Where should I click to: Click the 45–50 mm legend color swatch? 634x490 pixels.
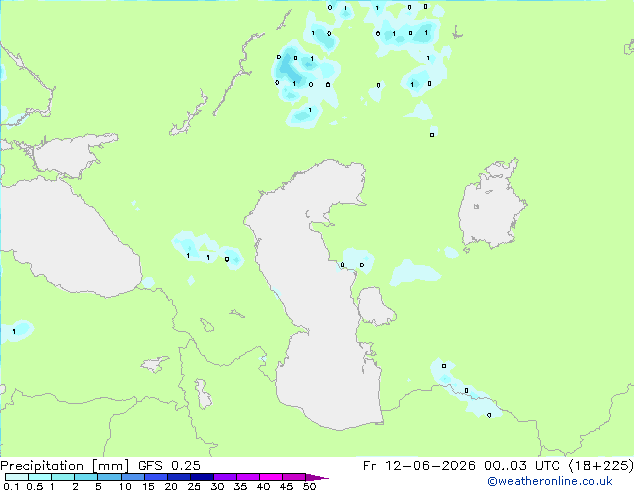(294, 477)
